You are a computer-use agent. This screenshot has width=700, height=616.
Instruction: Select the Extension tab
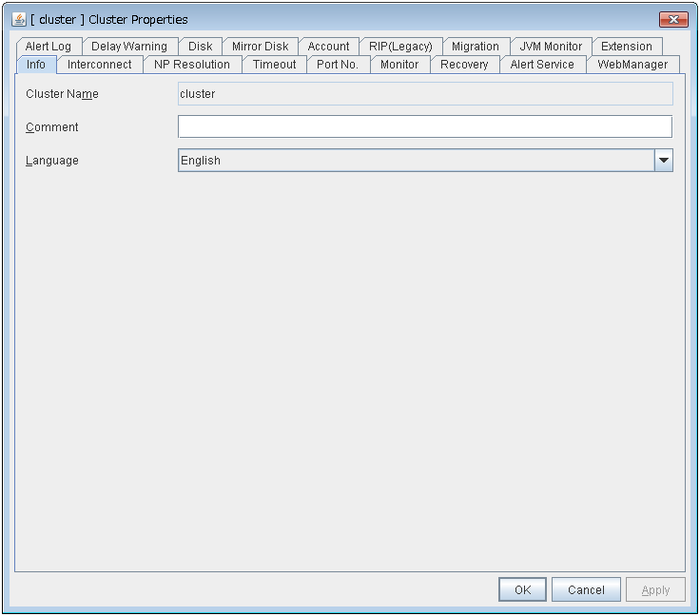(x=627, y=47)
